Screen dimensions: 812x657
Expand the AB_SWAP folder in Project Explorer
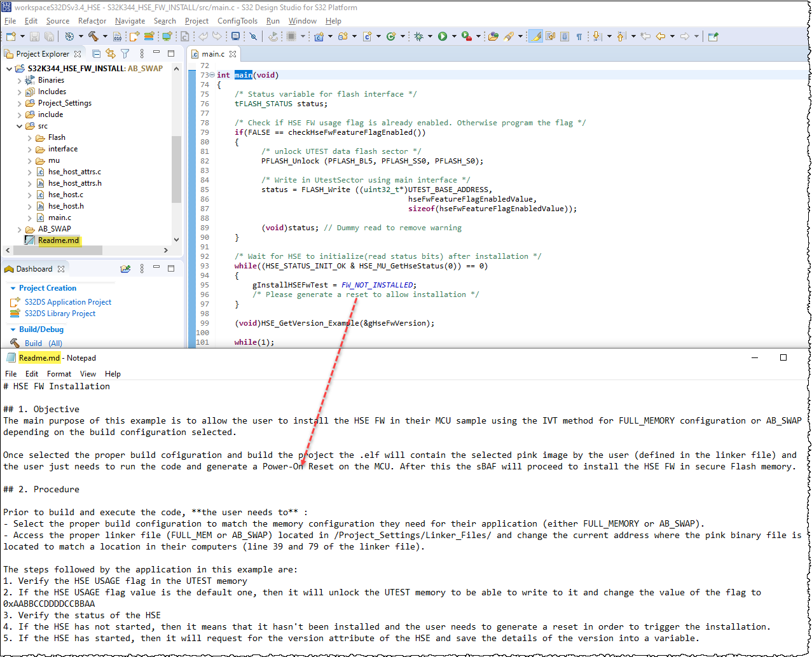pos(19,229)
